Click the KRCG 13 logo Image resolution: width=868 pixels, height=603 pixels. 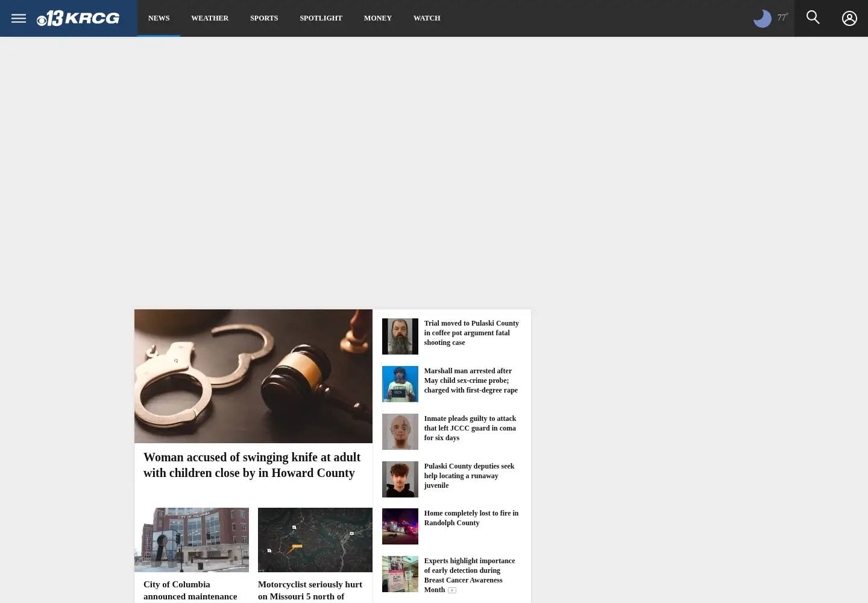coord(78,18)
